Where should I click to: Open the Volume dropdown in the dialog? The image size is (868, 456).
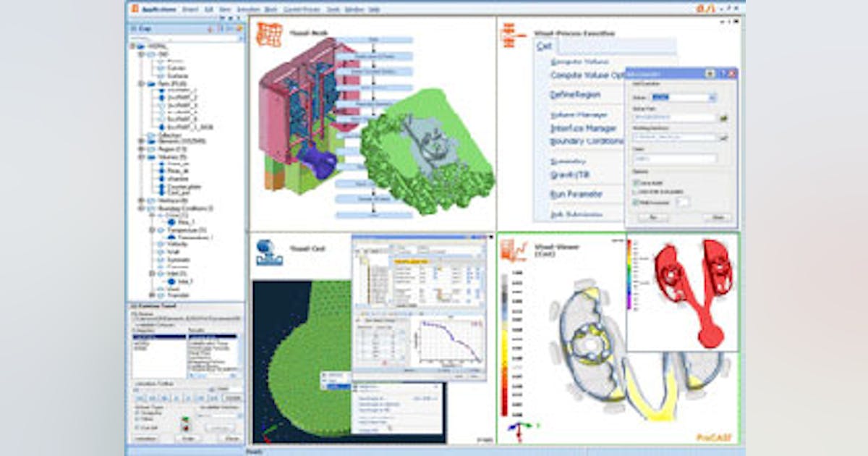712,98
